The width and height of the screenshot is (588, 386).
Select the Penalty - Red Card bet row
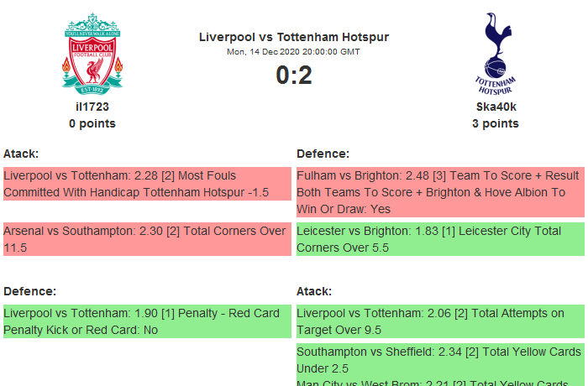coord(146,321)
